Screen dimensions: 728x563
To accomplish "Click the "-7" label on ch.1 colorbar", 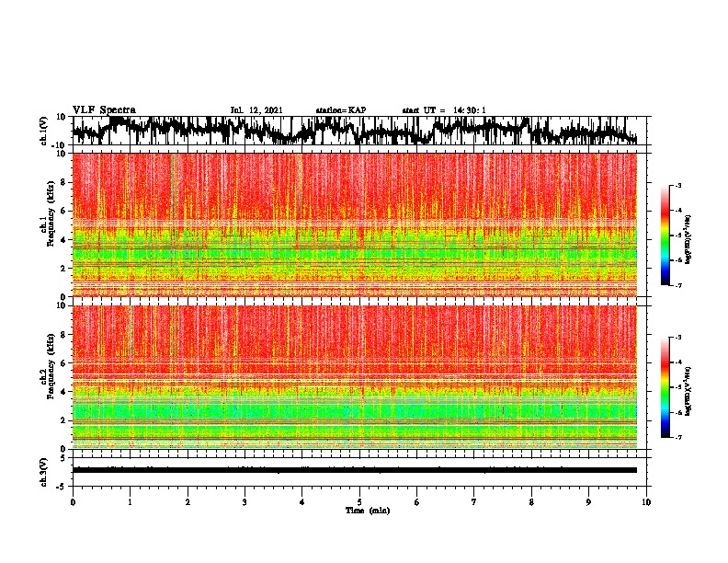I will pos(678,285).
